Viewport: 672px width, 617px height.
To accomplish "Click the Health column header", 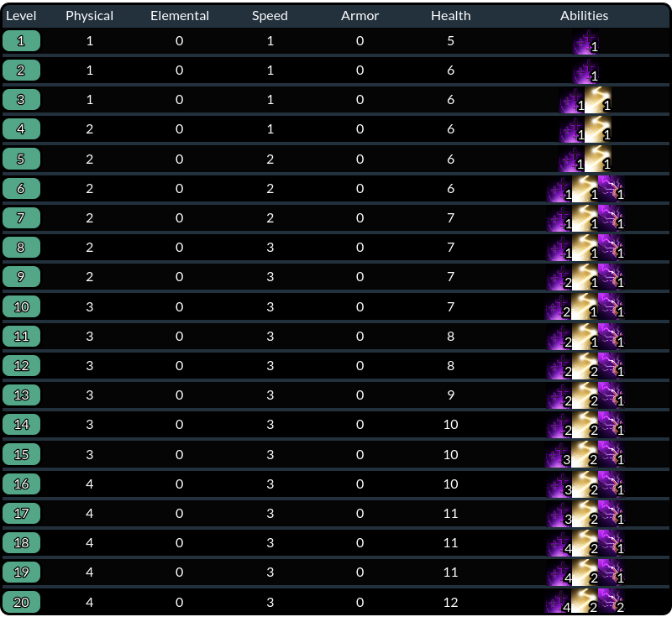I will 451,16.
